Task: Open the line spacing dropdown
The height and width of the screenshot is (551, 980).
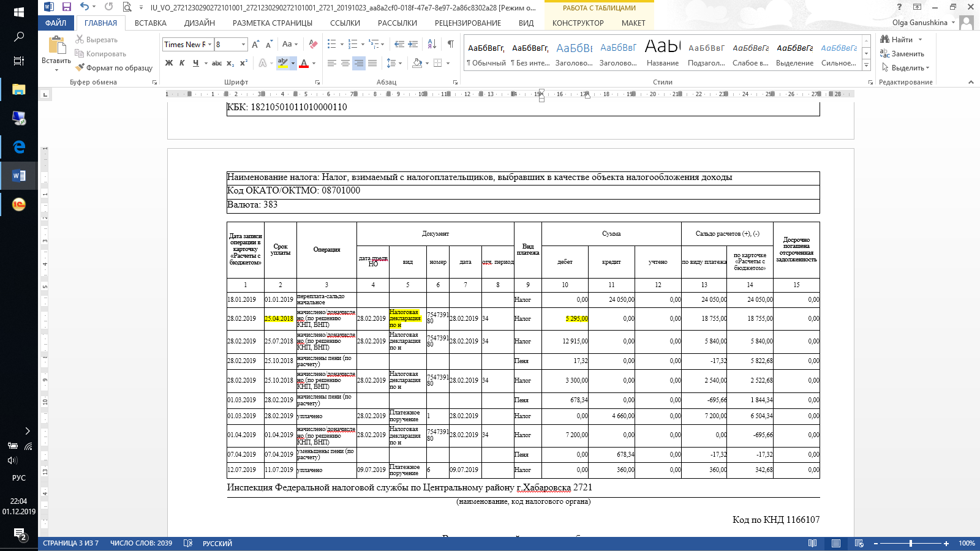Action: pos(394,63)
